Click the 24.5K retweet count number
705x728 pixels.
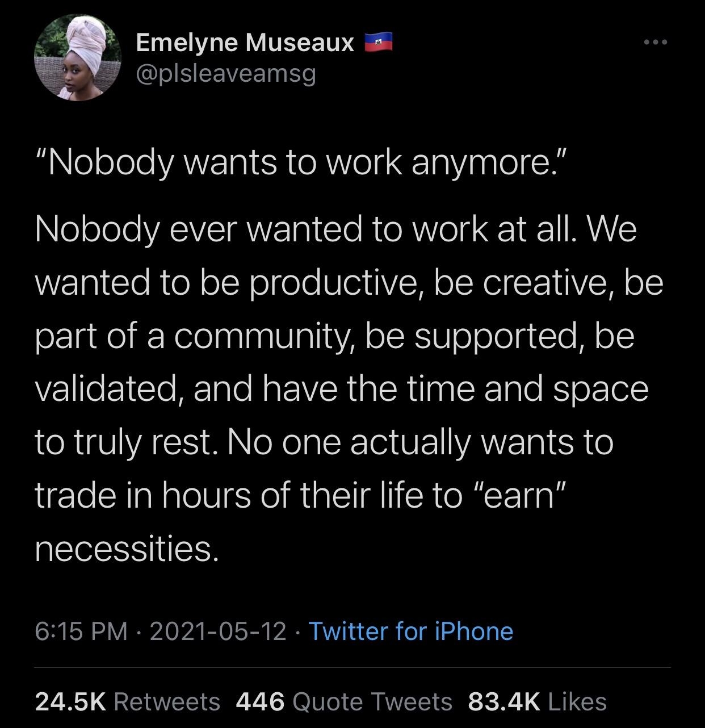(x=70, y=701)
